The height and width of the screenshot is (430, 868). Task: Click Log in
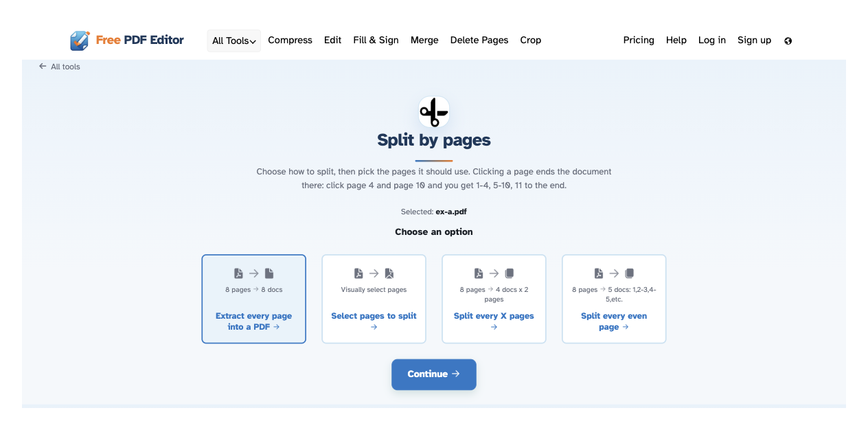coord(712,41)
